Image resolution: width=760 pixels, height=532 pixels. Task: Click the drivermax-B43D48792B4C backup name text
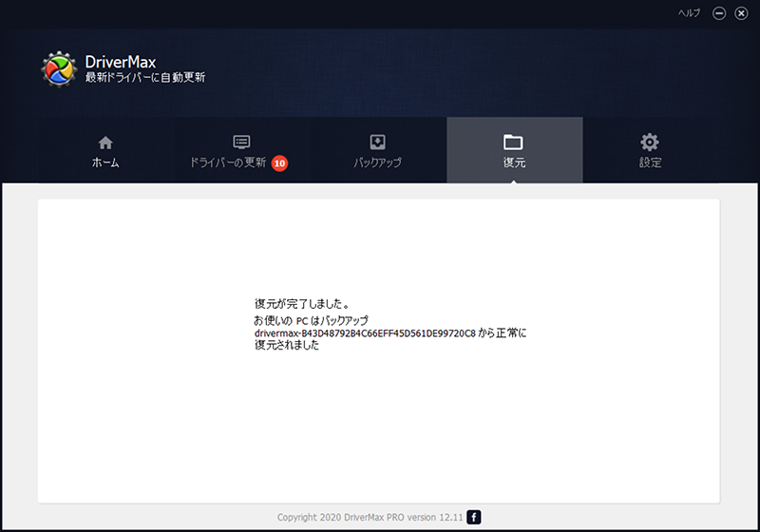(x=364, y=333)
